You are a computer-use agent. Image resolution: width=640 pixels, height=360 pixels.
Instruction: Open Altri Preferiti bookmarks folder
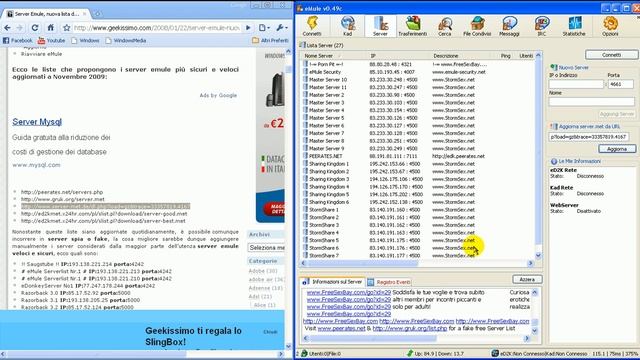click(x=270, y=40)
